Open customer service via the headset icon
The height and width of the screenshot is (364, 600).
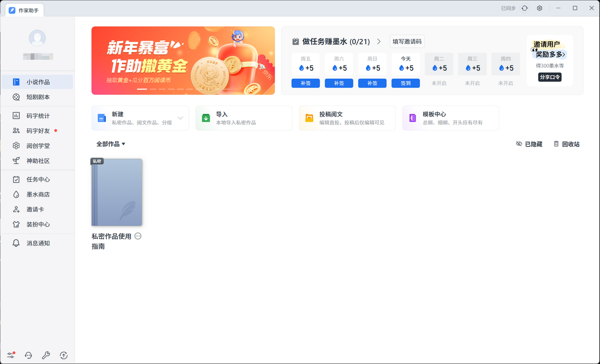click(x=28, y=355)
